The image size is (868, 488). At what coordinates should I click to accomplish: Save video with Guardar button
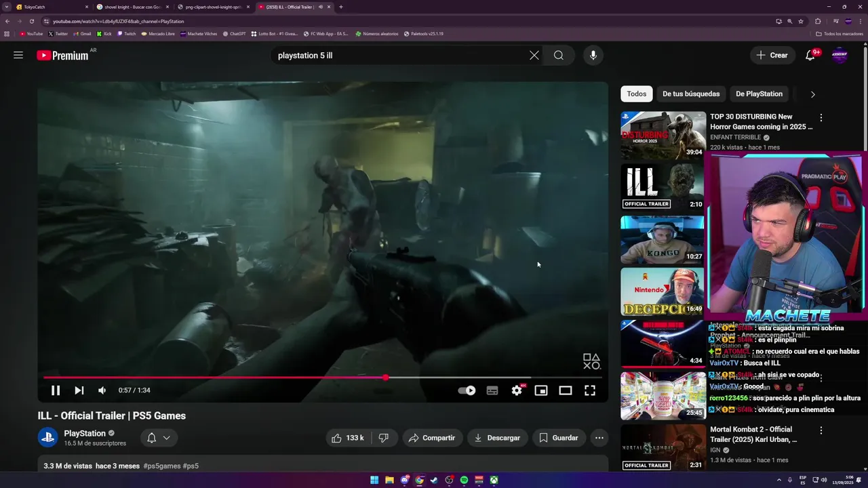pos(558,438)
